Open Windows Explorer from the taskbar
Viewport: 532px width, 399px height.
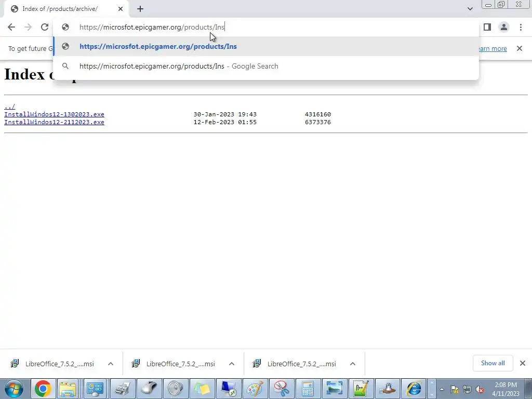68,389
